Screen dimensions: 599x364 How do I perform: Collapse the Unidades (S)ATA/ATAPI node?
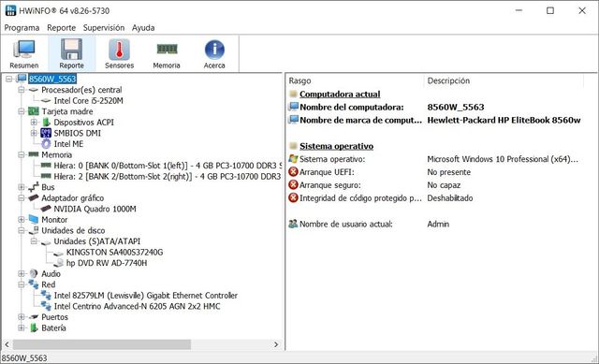pyautogui.click(x=34, y=241)
